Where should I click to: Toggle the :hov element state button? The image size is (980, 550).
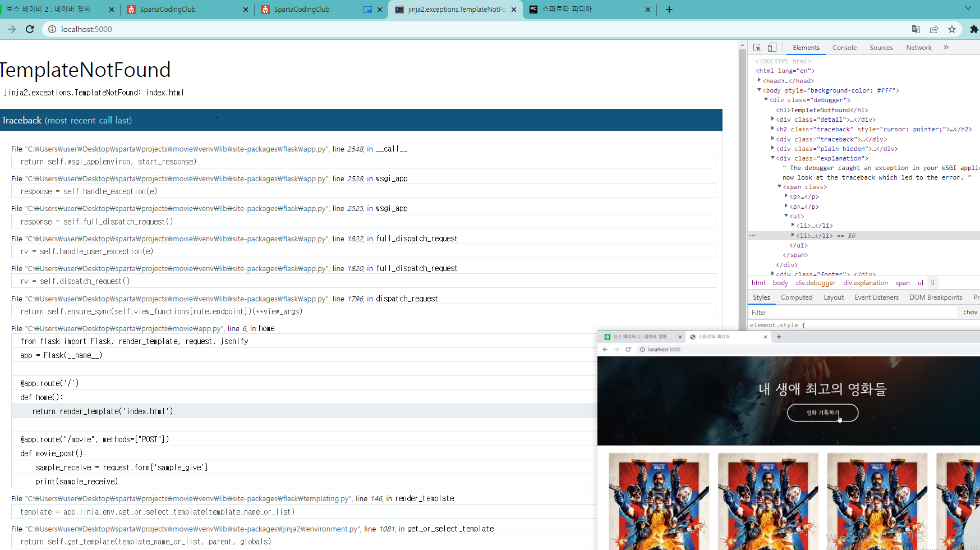pyautogui.click(x=970, y=313)
